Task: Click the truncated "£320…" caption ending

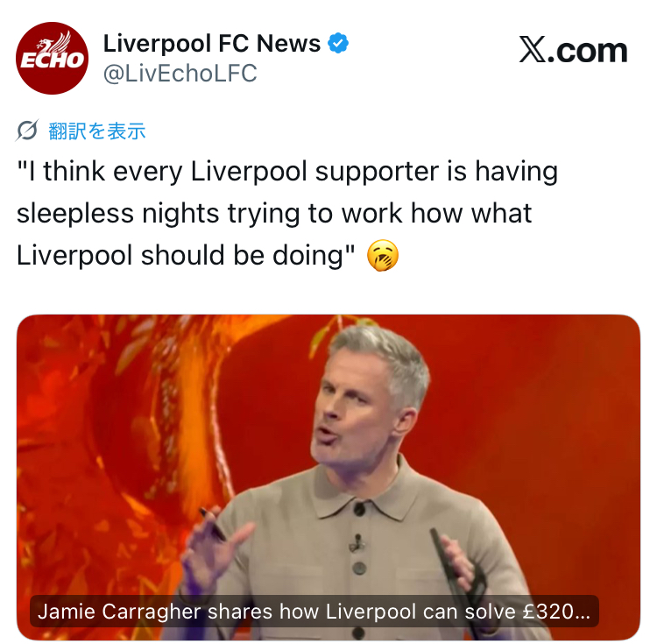Action: point(556,612)
